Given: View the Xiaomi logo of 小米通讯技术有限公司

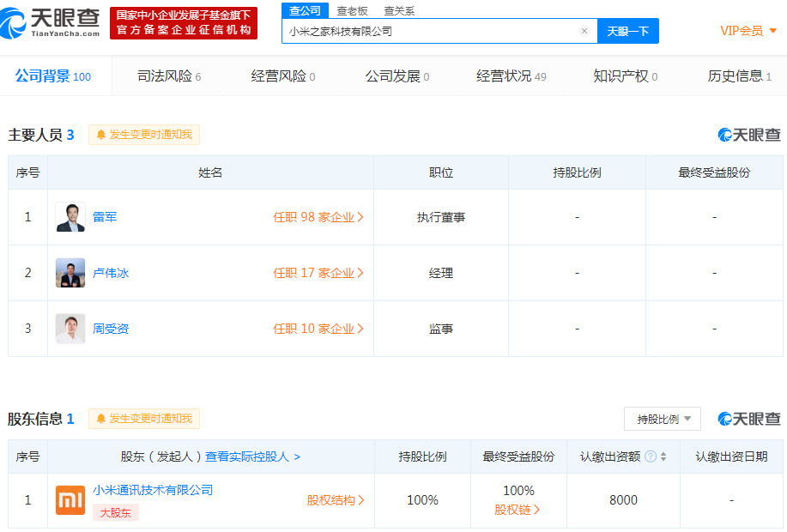Looking at the screenshot, I should pos(70,500).
